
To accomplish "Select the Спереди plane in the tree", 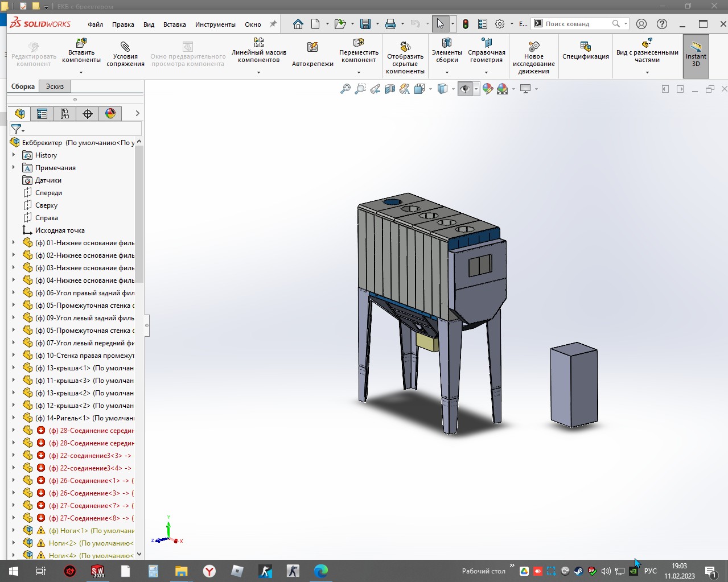I will pyautogui.click(x=48, y=193).
